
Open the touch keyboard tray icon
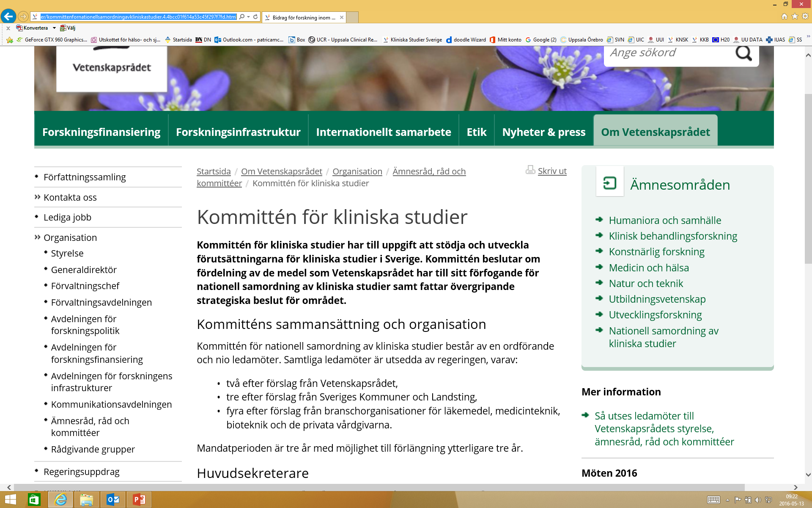(713, 500)
